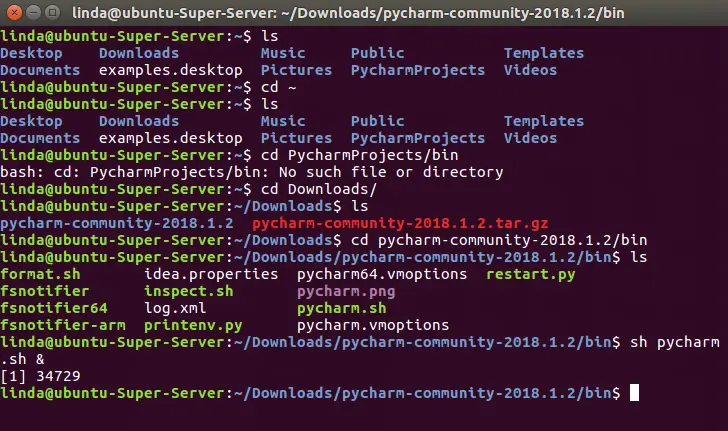728x431 pixels.
Task: Click the pycharm.vmoptions file name
Action: (373, 325)
